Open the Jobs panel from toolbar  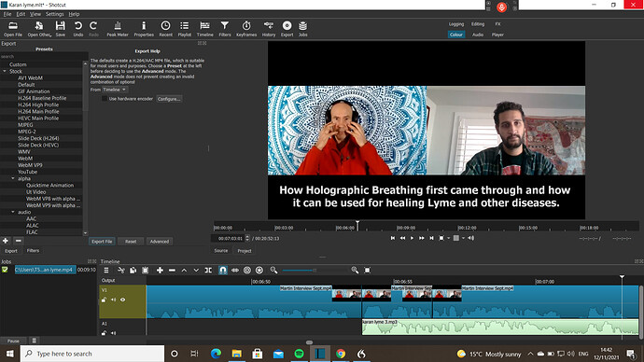point(302,29)
